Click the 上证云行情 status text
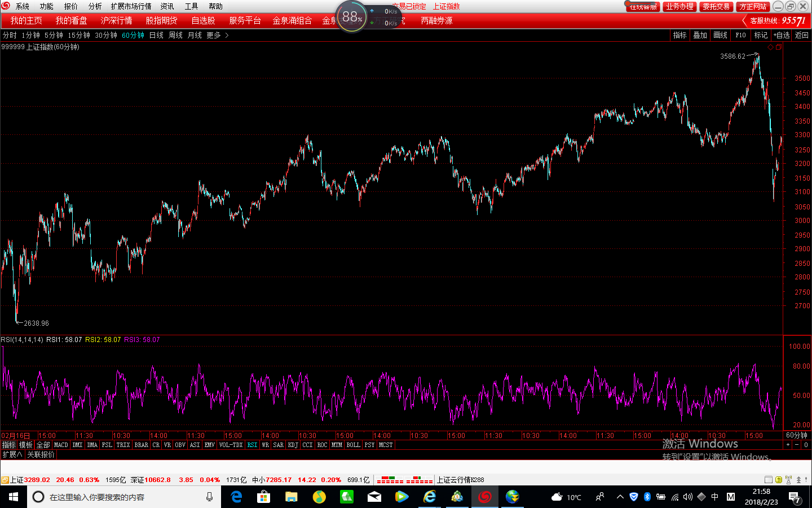Image resolution: width=812 pixels, height=508 pixels. pos(461,480)
